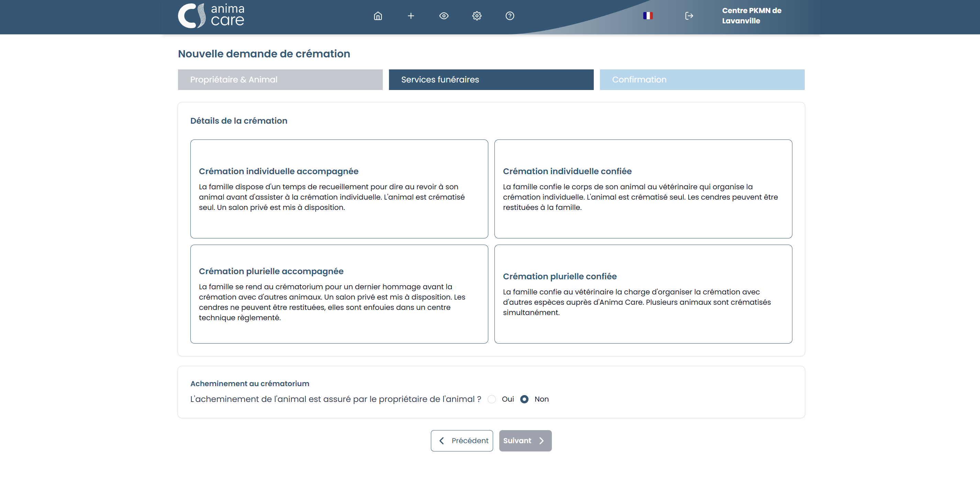980x493 pixels.
Task: Select the Oui radio button
Action: click(x=491, y=399)
